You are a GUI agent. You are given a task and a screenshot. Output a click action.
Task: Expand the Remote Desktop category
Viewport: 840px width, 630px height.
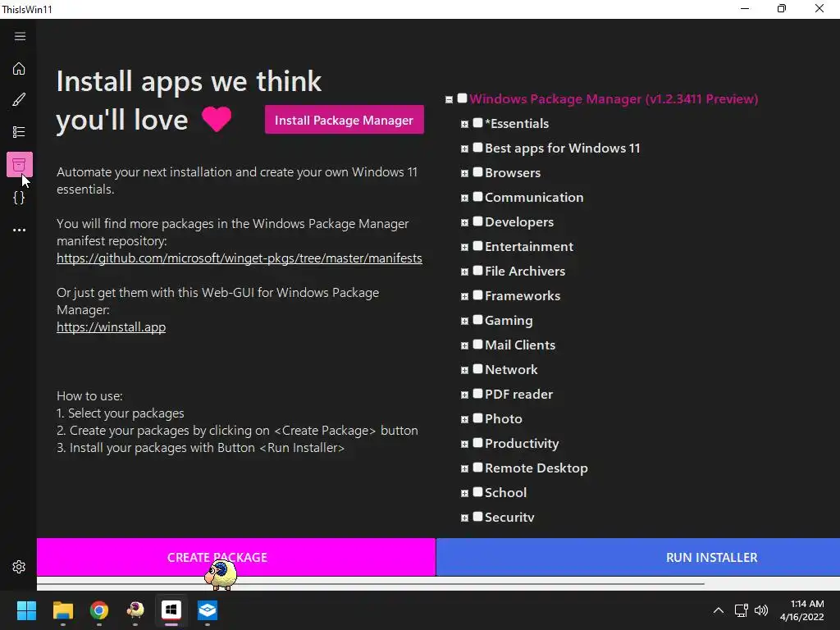pos(464,469)
